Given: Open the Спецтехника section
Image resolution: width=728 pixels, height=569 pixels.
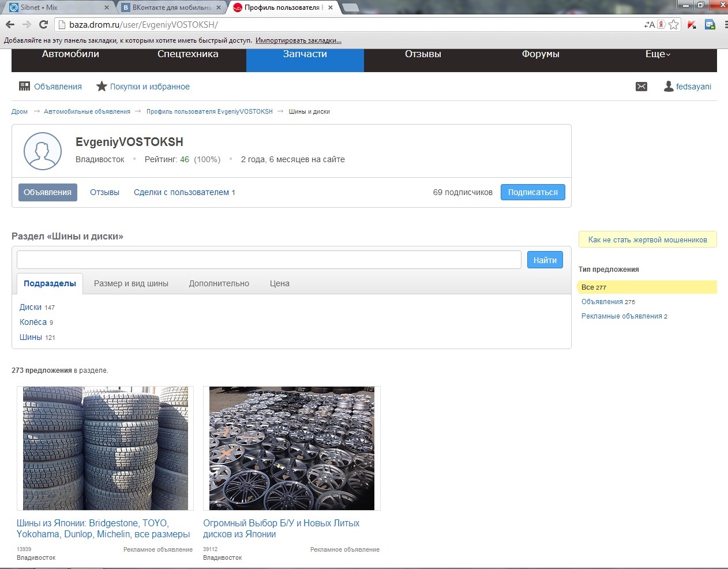Looking at the screenshot, I should pos(188,54).
